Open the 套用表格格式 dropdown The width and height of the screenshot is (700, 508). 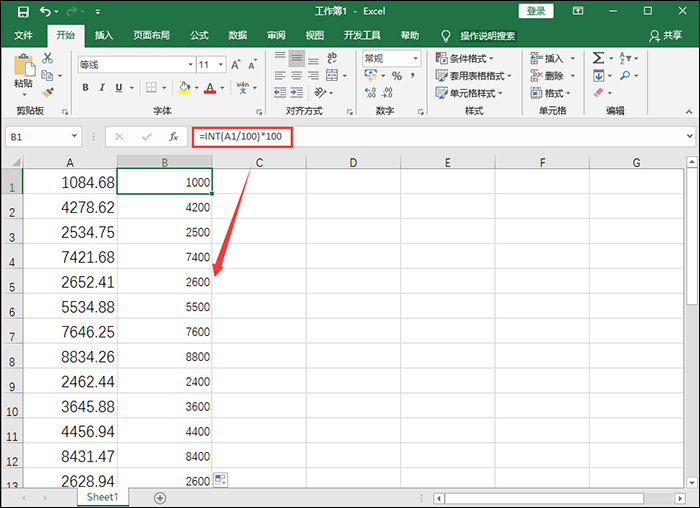(x=474, y=75)
